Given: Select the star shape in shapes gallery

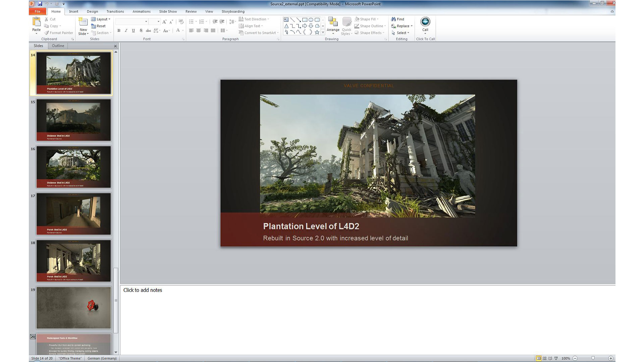Looking at the screenshot, I should pos(317,32).
